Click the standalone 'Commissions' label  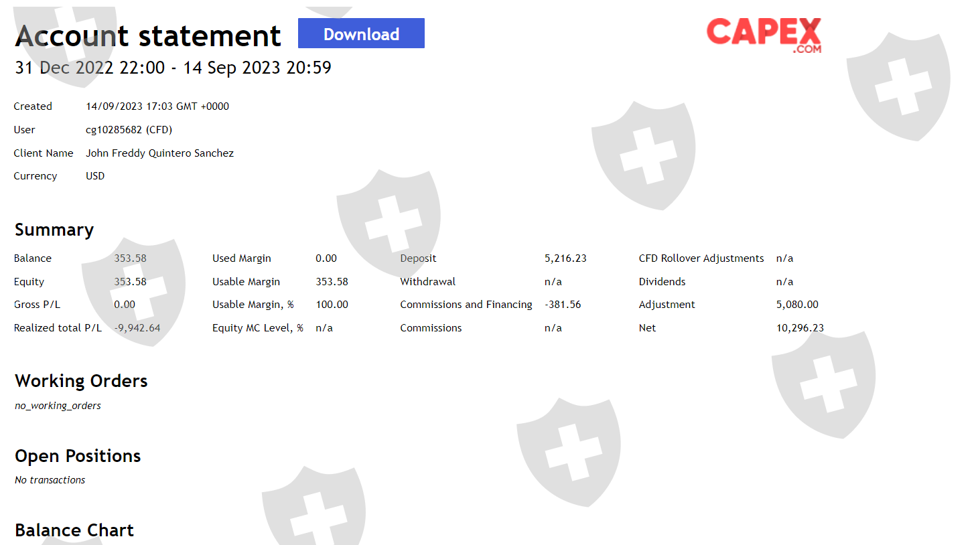(431, 328)
